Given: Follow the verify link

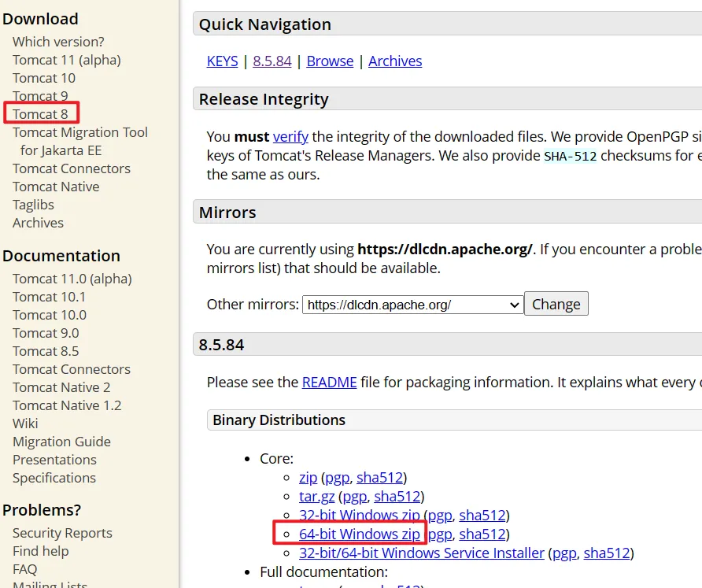Looking at the screenshot, I should (290, 136).
